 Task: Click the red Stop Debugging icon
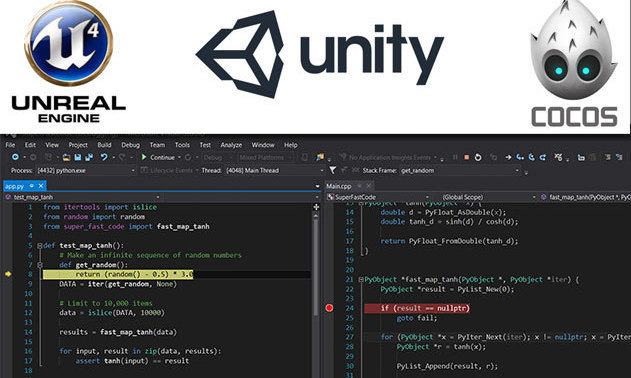[x=466, y=157]
